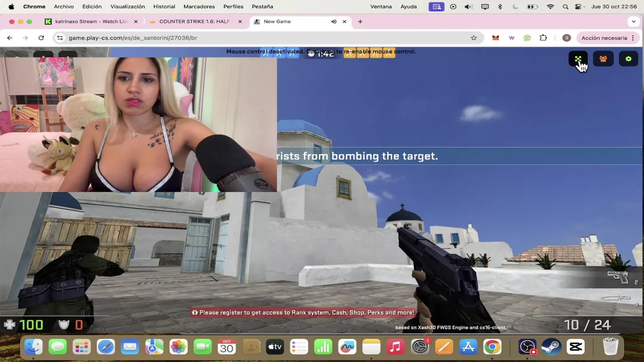
Task: View site information icon in address bar
Action: point(60,38)
